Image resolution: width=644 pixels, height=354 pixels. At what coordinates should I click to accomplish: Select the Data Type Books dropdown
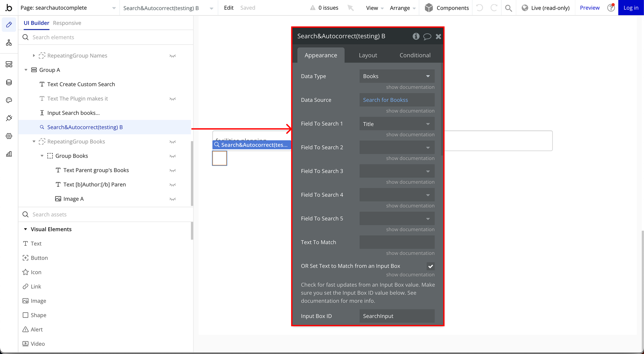[396, 76]
